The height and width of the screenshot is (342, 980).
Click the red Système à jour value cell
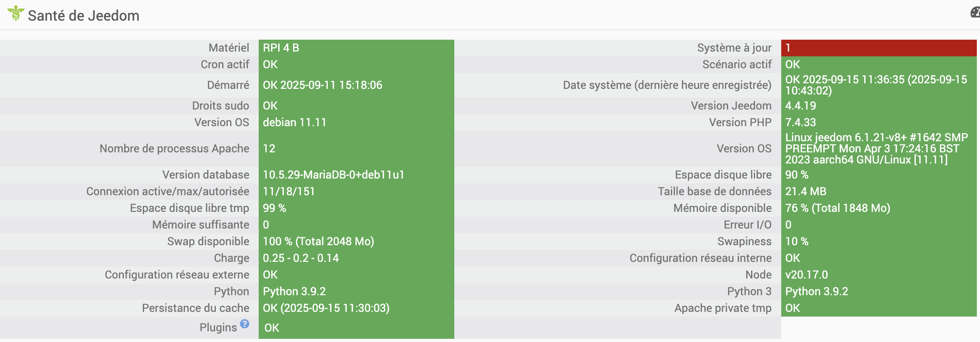[878, 48]
